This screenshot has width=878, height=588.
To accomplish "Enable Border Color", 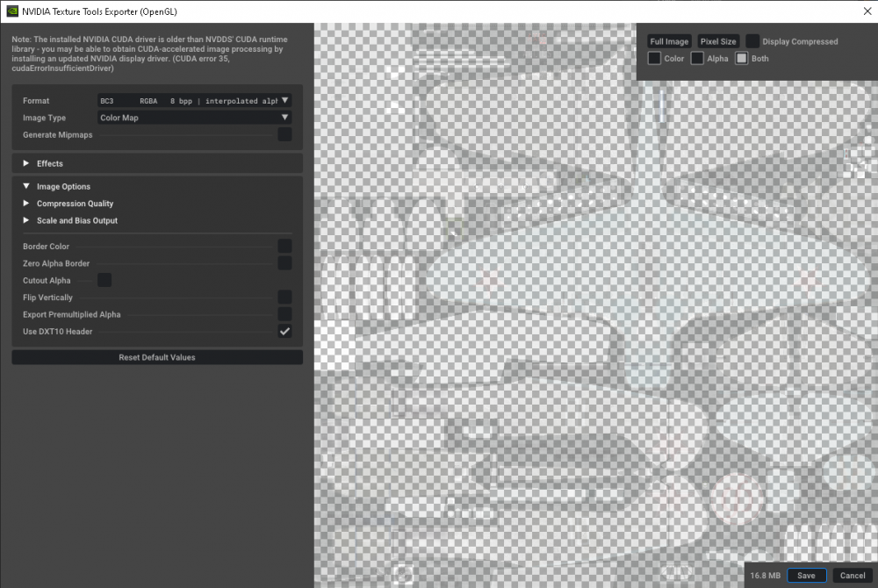I will click(284, 246).
